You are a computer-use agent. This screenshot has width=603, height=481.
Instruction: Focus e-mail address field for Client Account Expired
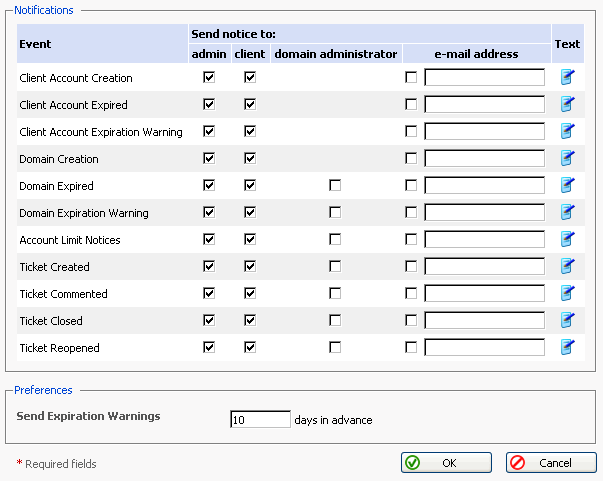(485, 104)
